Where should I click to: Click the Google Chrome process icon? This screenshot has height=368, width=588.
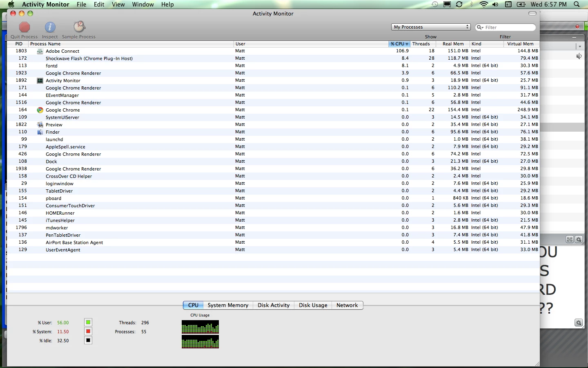pyautogui.click(x=40, y=110)
